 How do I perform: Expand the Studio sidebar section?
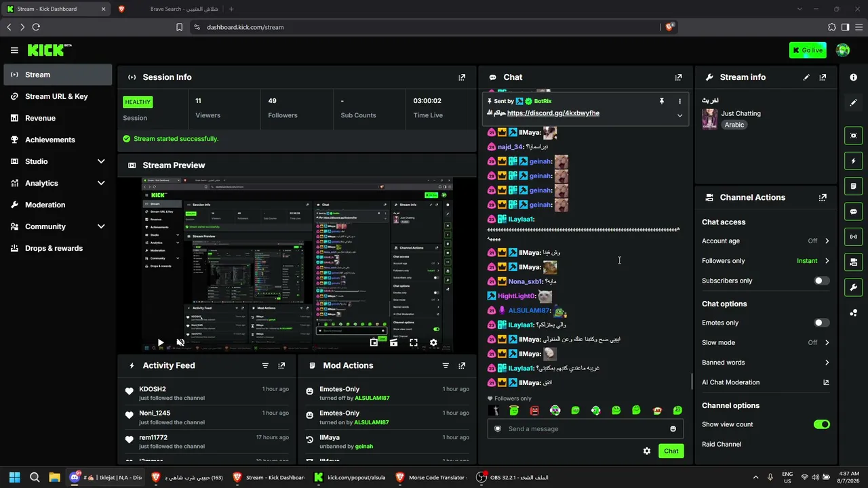tap(101, 161)
